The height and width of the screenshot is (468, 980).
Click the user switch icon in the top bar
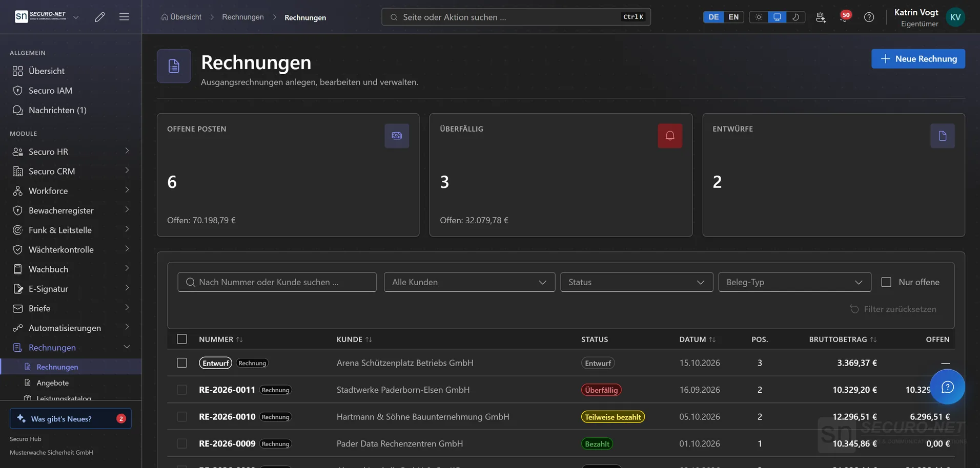coord(821,17)
